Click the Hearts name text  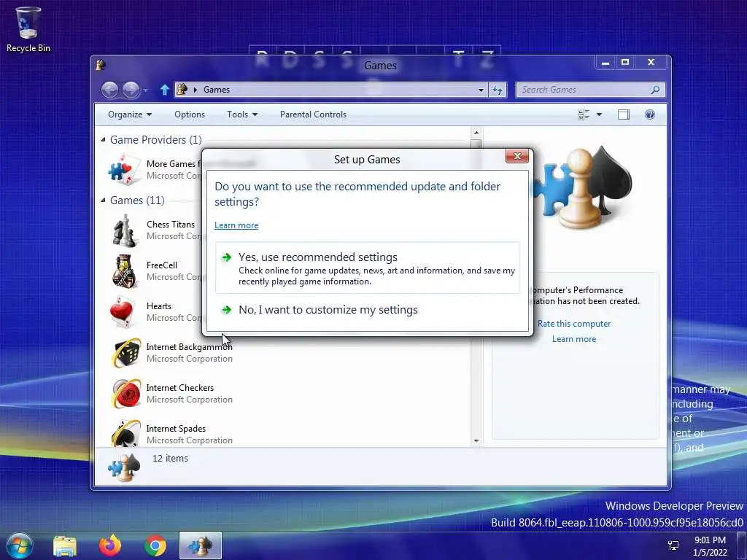(x=158, y=306)
